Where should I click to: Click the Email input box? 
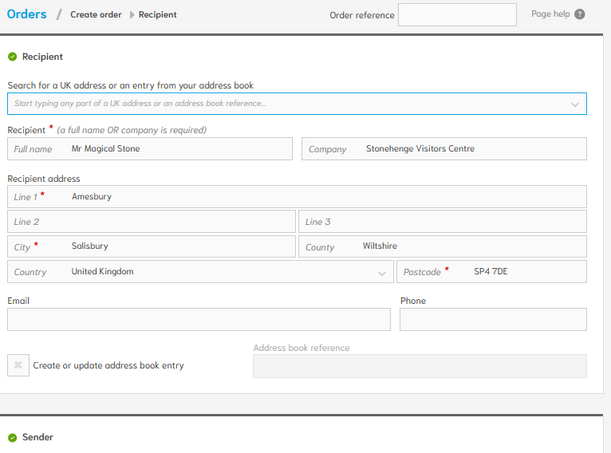point(198,319)
